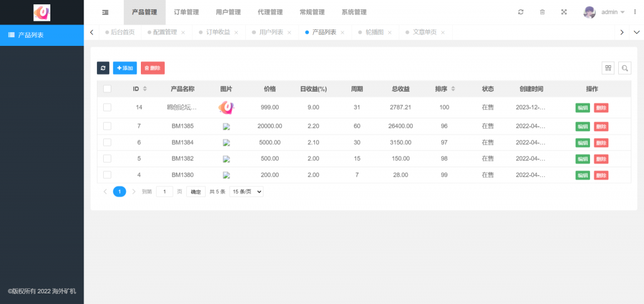The image size is (644, 304).
Task: Sort the table by the ID column arrows
Action: (145, 89)
